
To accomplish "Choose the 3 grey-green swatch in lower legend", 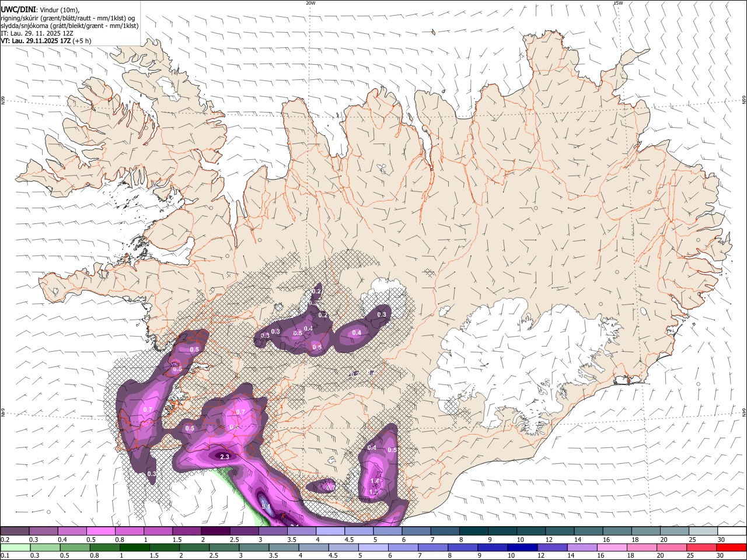I will tap(254, 548).
